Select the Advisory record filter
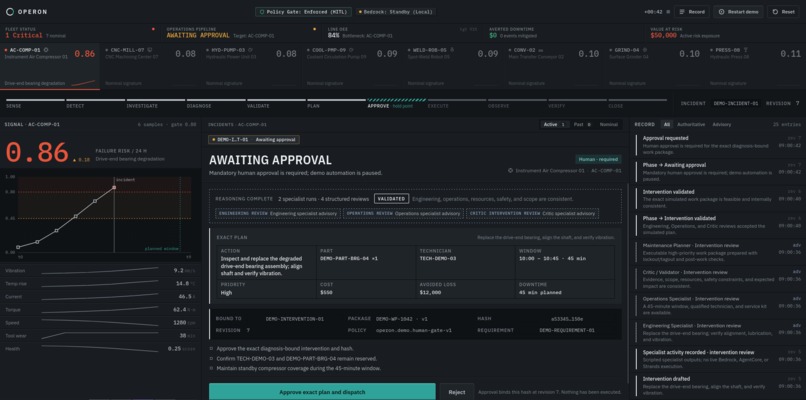Viewport: 806px width, 400px height. (x=722, y=124)
